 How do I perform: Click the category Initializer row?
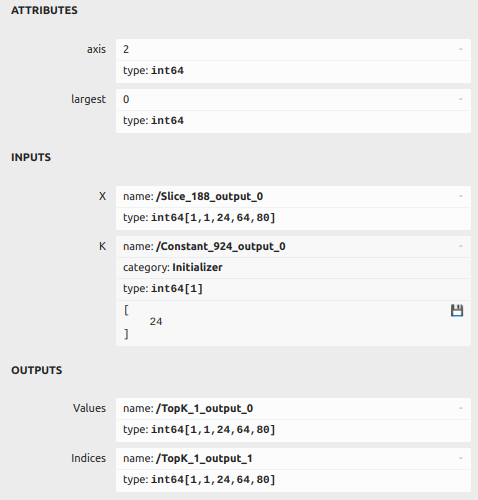click(293, 268)
